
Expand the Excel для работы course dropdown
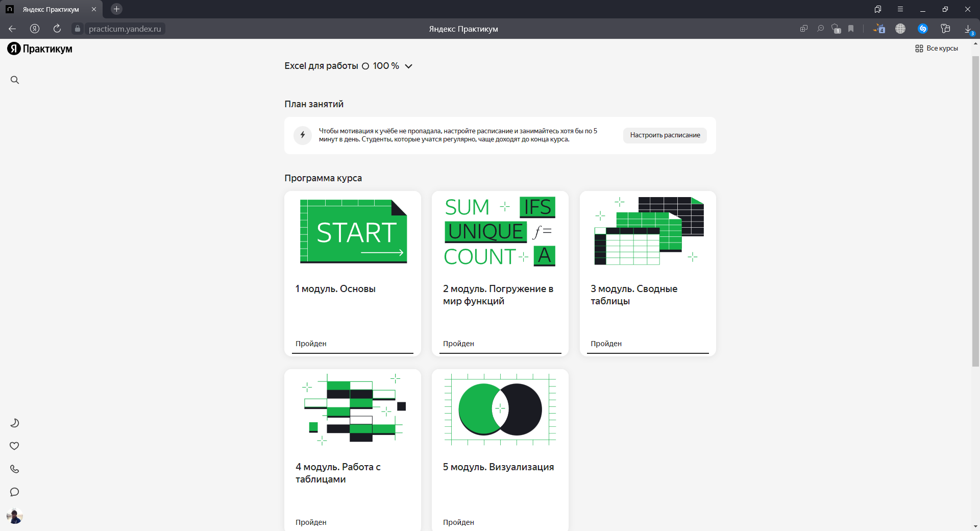point(408,66)
